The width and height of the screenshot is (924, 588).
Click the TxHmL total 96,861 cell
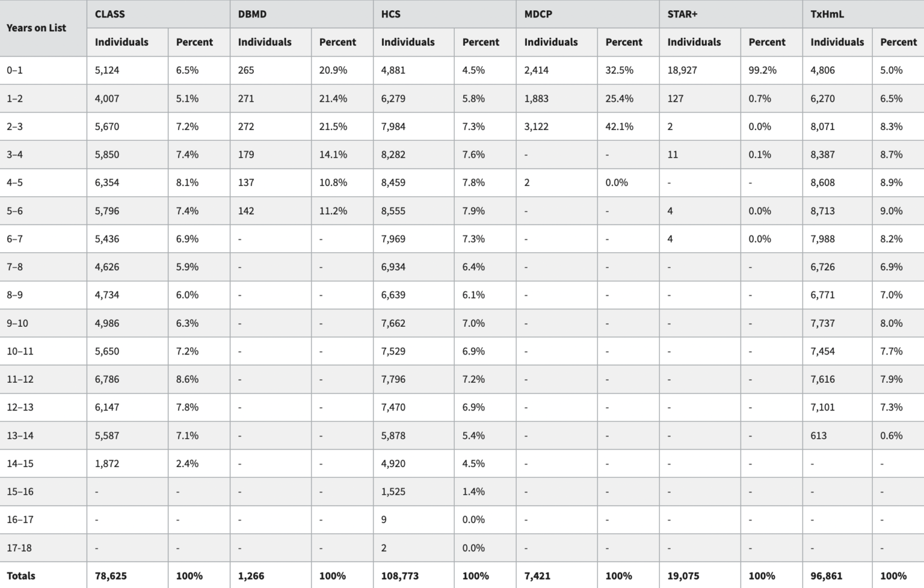(x=826, y=576)
